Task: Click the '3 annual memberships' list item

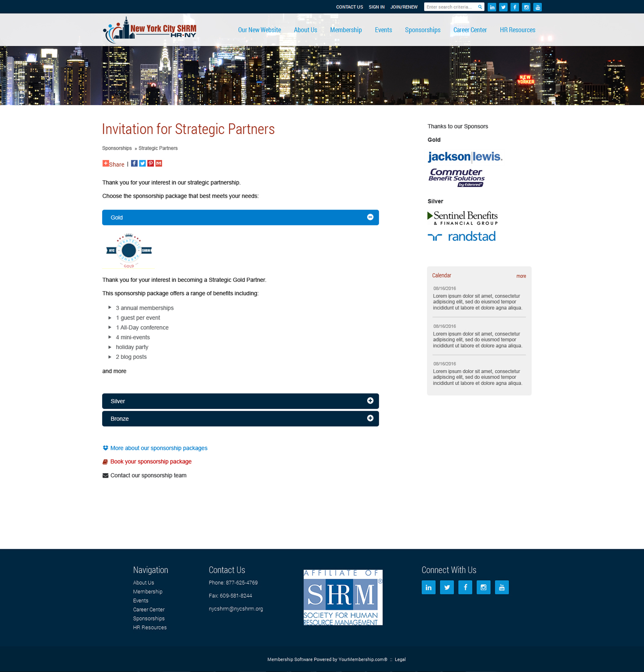Action: coord(145,308)
